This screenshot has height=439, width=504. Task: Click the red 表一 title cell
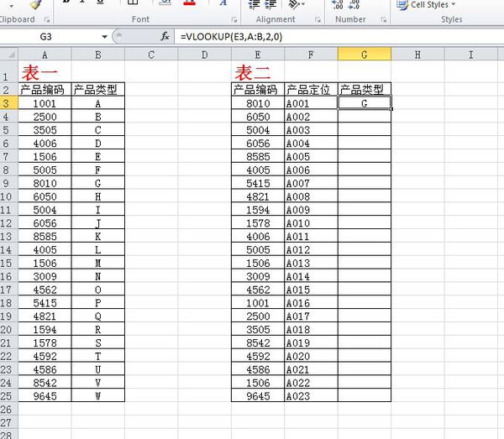(45, 71)
